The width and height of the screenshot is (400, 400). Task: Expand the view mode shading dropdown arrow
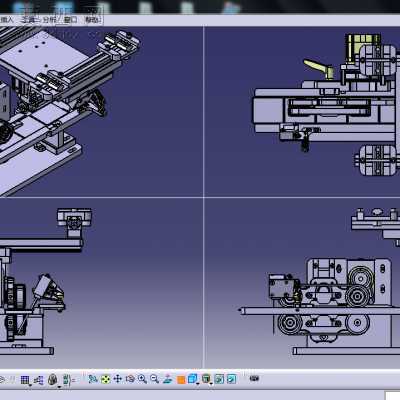(212, 384)
